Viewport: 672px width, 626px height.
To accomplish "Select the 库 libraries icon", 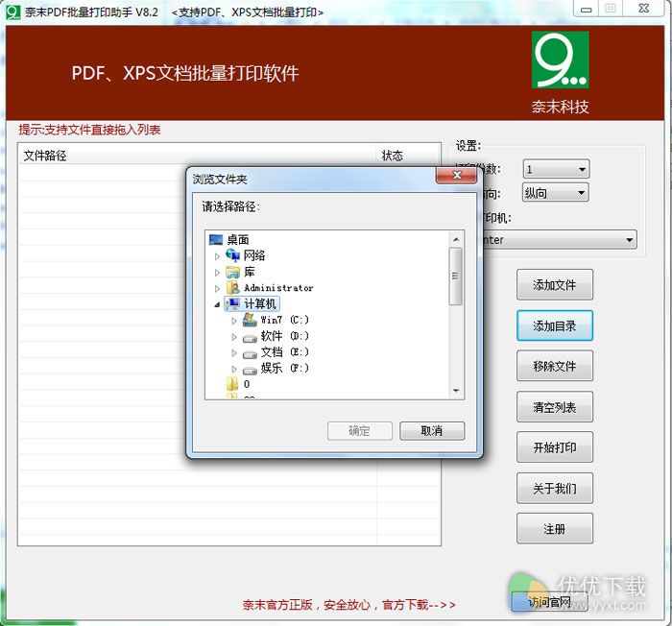I will click(233, 272).
